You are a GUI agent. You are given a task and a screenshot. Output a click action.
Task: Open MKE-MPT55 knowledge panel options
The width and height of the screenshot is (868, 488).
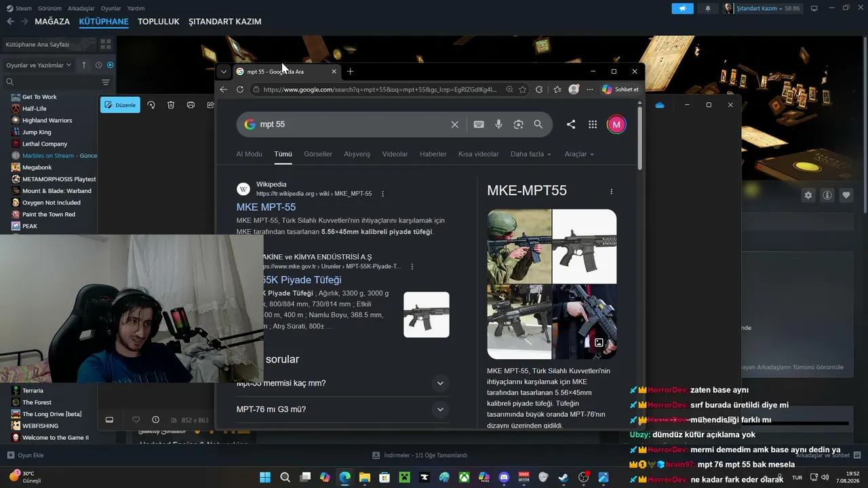click(611, 192)
